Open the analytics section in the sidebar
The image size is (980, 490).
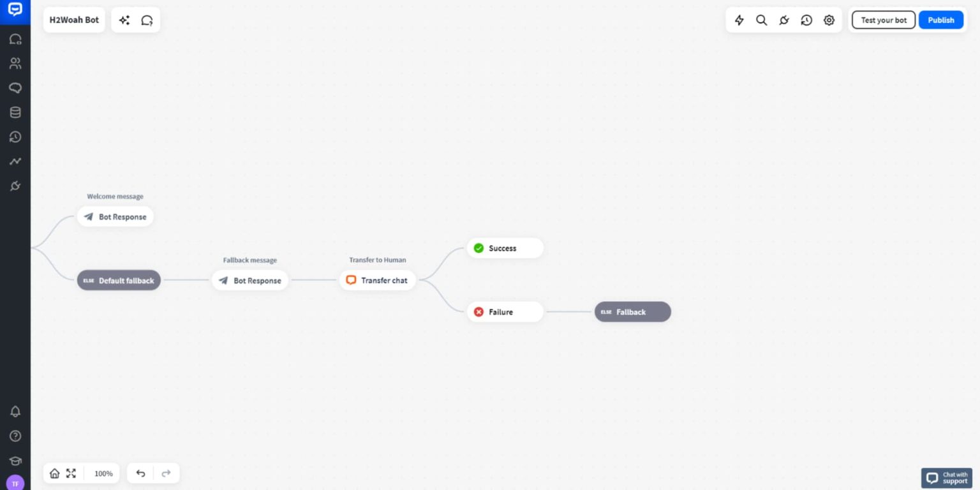click(15, 161)
